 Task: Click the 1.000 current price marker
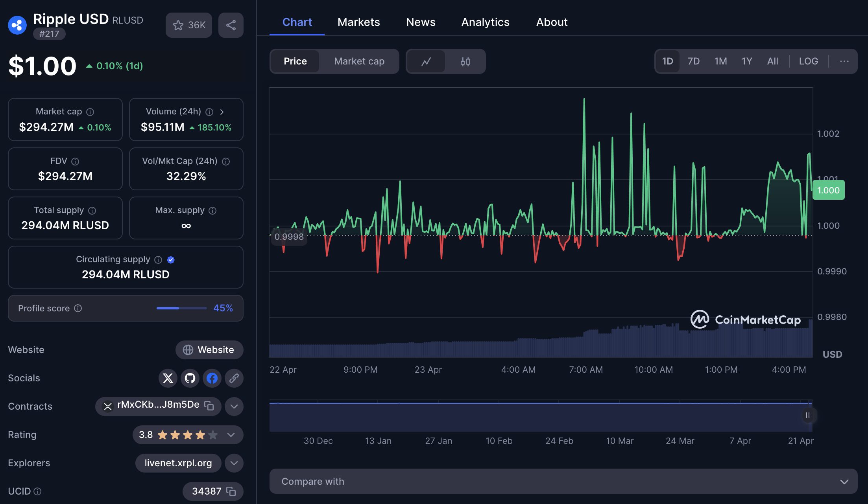(829, 190)
